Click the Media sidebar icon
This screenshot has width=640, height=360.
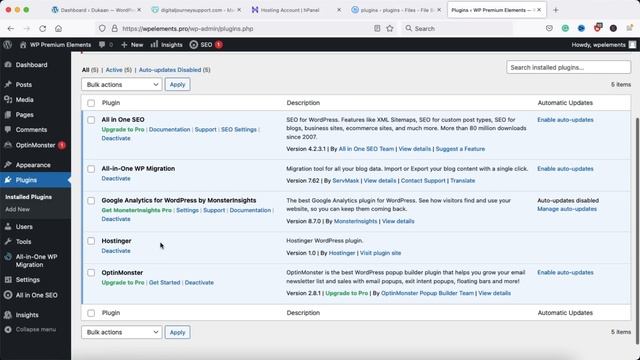(x=8, y=100)
